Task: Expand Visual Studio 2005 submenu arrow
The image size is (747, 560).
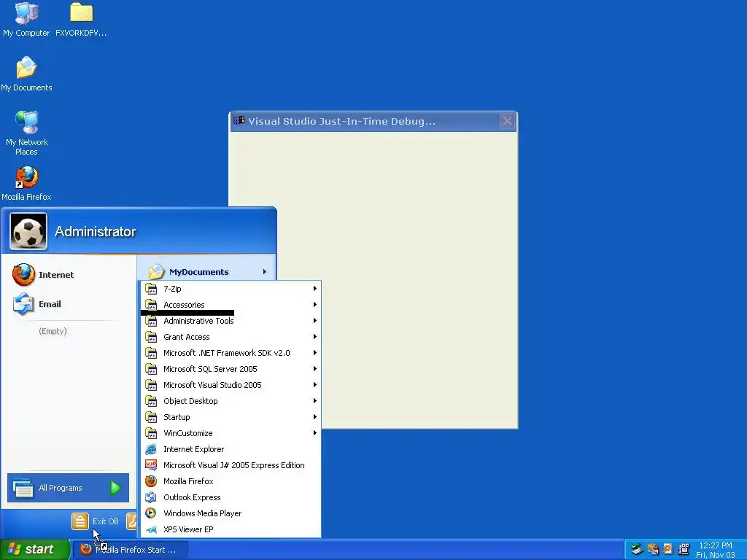Action: 315,385
